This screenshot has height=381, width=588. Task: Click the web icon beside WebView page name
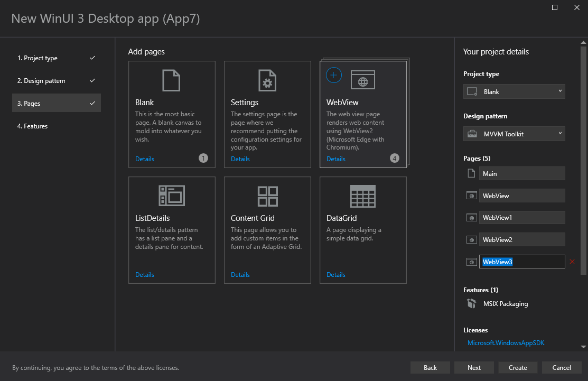[x=472, y=196]
